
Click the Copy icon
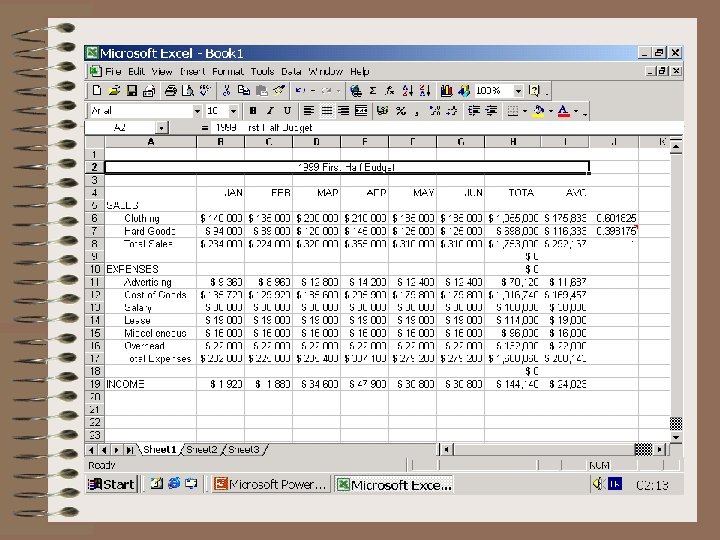tap(243, 90)
